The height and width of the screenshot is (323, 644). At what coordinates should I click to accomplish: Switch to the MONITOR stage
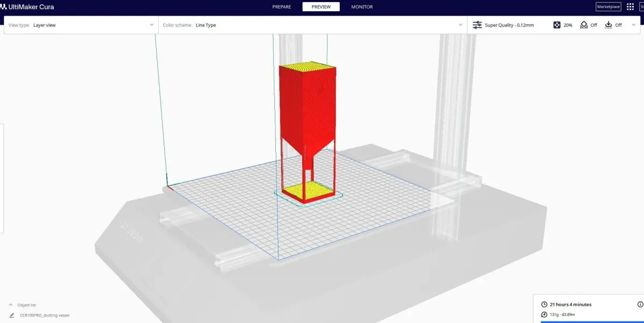point(362,7)
